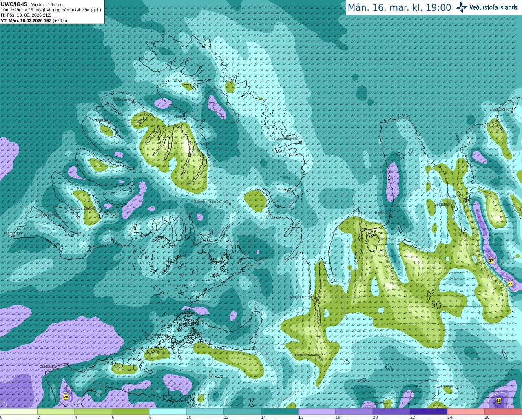
Task: Click the 10–12 m/s light teal legend swatch
Action: coord(205,412)
